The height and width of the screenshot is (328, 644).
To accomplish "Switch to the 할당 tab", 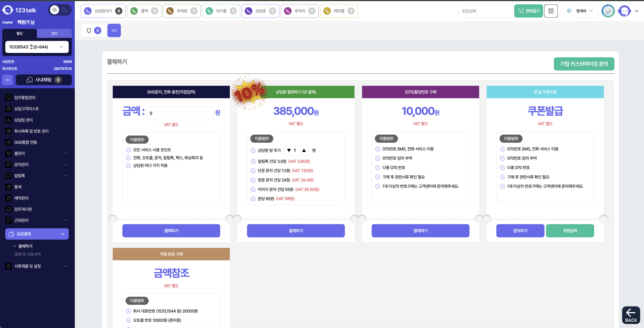I will tap(54, 33).
